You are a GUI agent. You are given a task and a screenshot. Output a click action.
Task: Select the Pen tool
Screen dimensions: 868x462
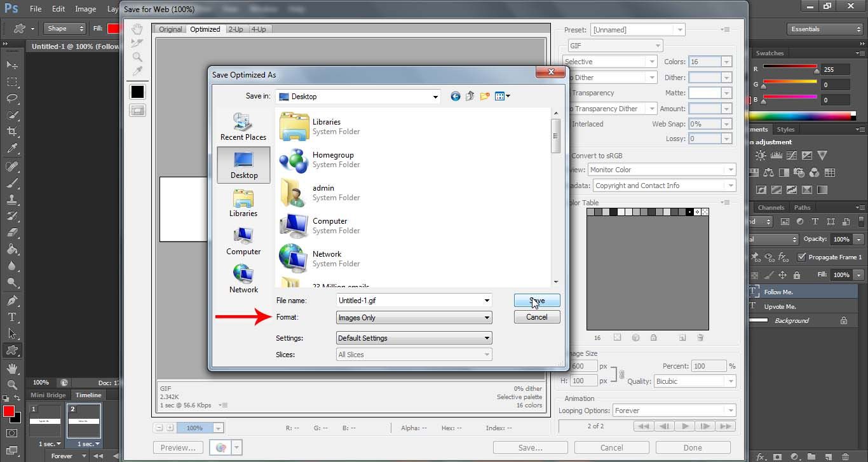pos(12,301)
